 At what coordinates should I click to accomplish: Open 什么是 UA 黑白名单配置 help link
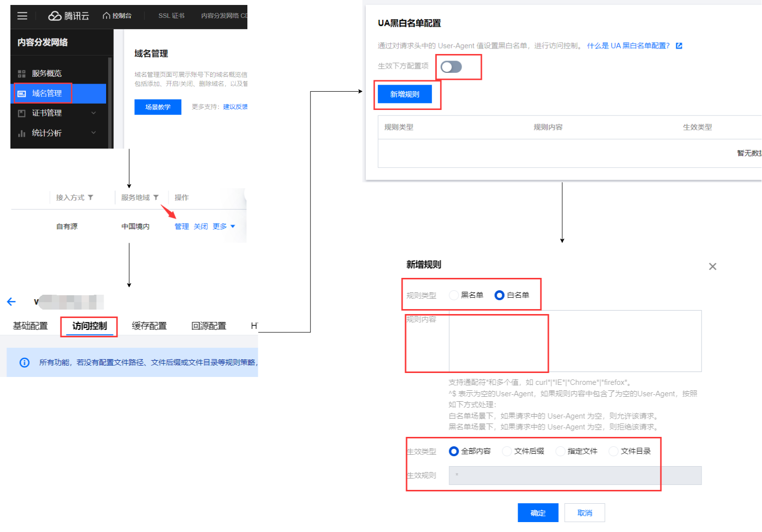click(628, 46)
